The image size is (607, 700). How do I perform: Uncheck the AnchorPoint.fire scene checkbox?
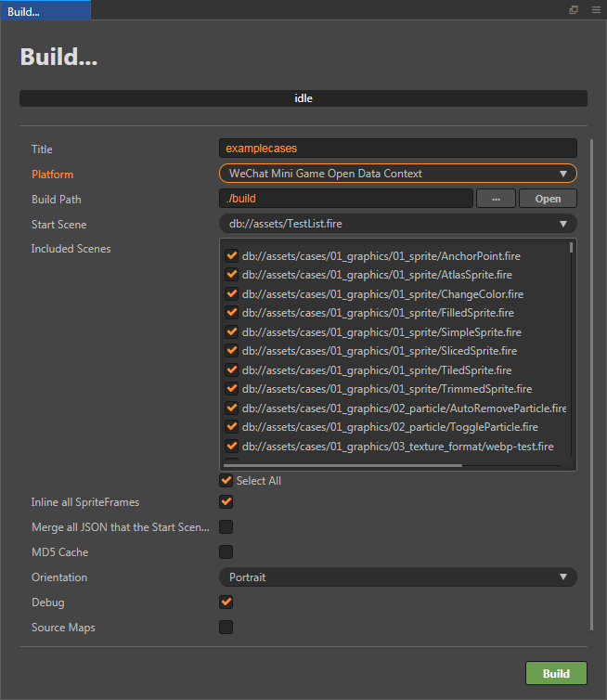[x=232, y=255]
